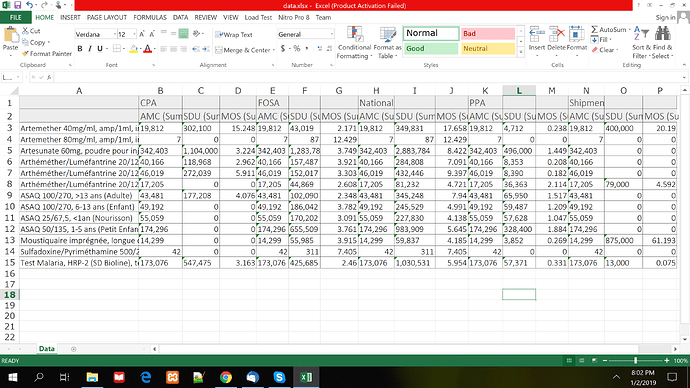Apply the Good cell style
The image size is (690, 388).
[431, 48]
